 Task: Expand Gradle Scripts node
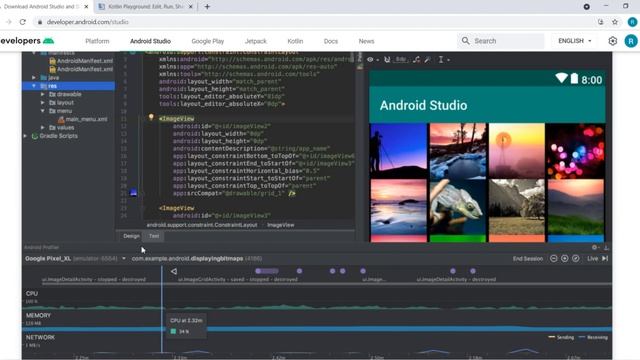(x=26, y=136)
